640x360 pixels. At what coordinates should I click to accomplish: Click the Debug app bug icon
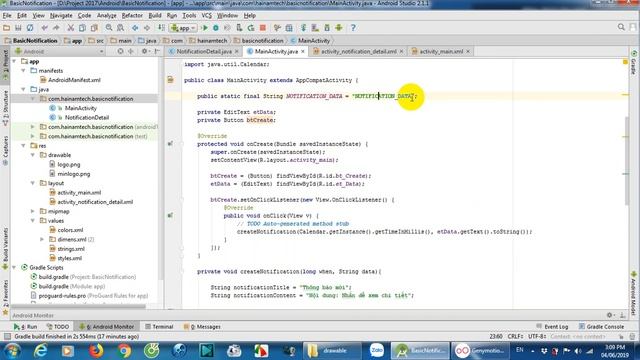pyautogui.click(x=216, y=28)
